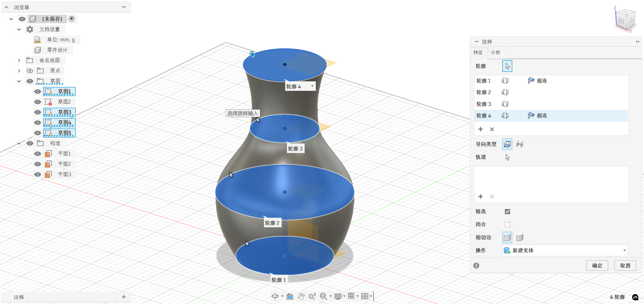Click reorder icon of 轮廓 4 row
The width and height of the screenshot is (644, 304).
click(x=505, y=116)
